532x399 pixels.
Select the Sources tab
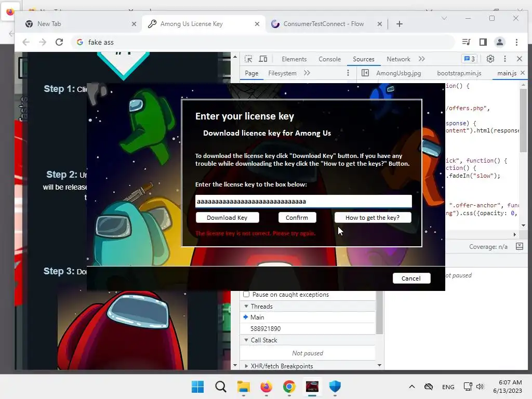363,59
